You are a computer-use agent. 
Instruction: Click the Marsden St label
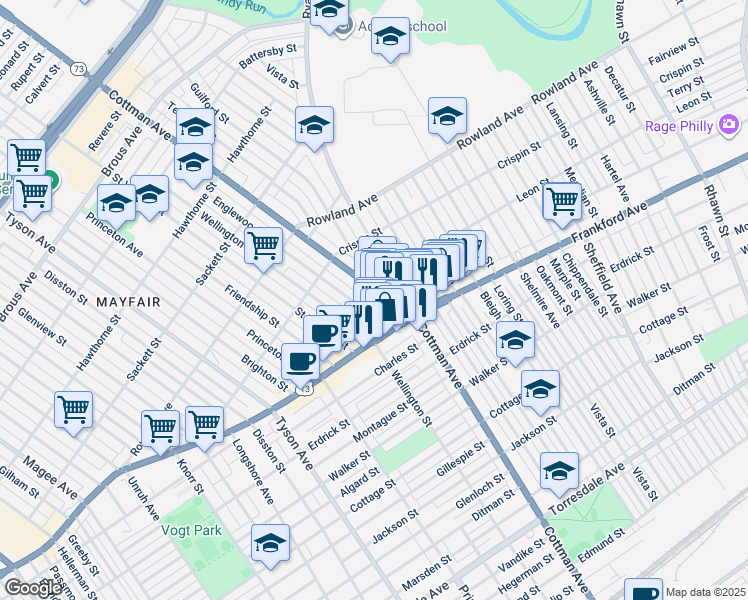tap(426, 573)
